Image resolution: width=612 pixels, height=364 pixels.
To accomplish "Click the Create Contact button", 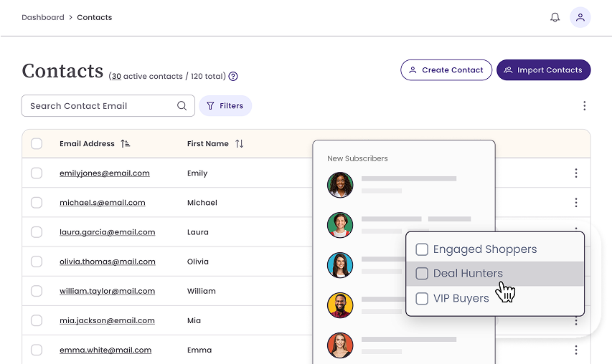I will (x=446, y=70).
